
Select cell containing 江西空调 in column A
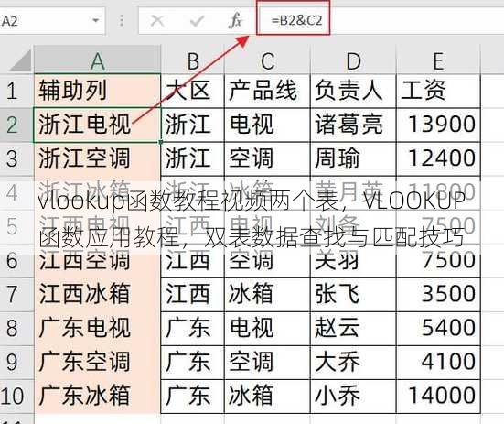(x=97, y=261)
